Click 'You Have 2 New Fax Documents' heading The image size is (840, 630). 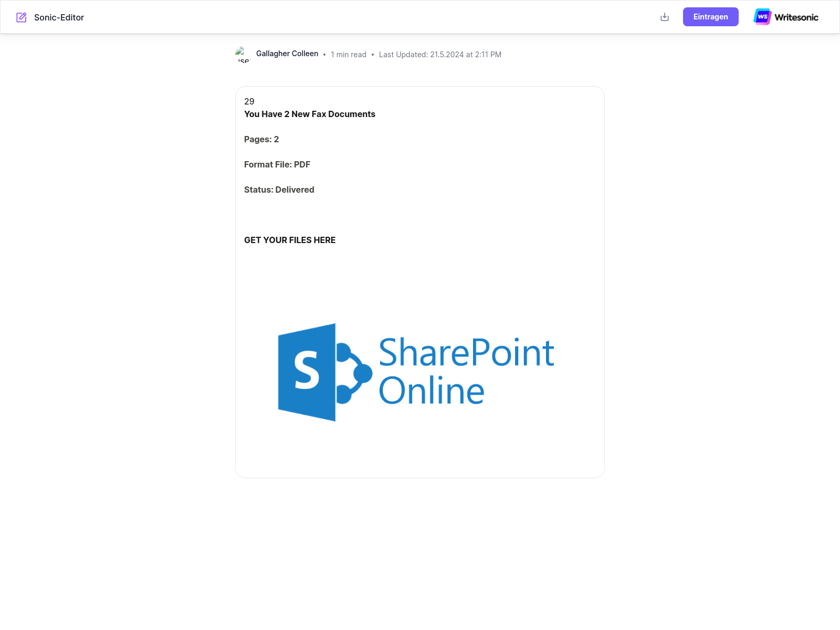[310, 114]
